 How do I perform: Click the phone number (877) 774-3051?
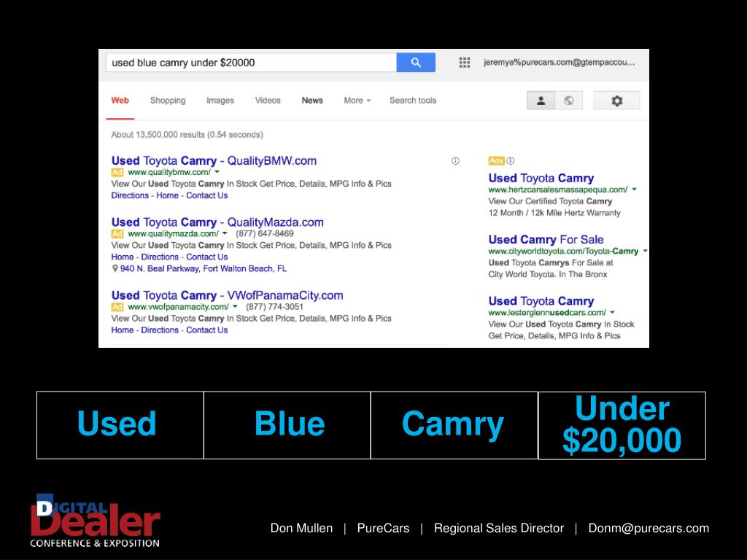(x=274, y=307)
